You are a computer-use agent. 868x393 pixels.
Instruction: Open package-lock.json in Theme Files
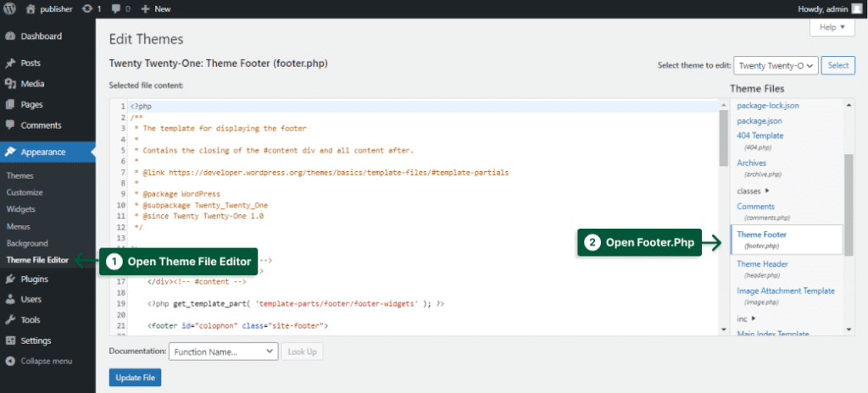tap(768, 105)
